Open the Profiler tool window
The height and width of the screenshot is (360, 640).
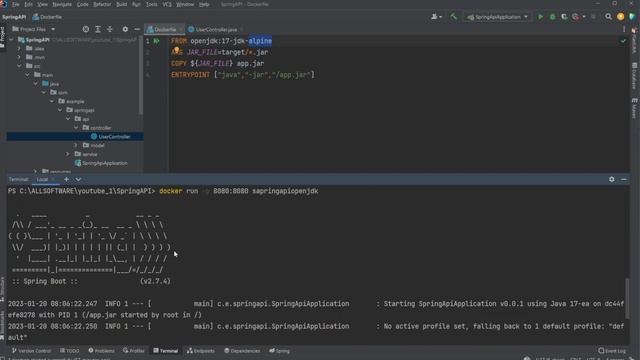[134, 351]
